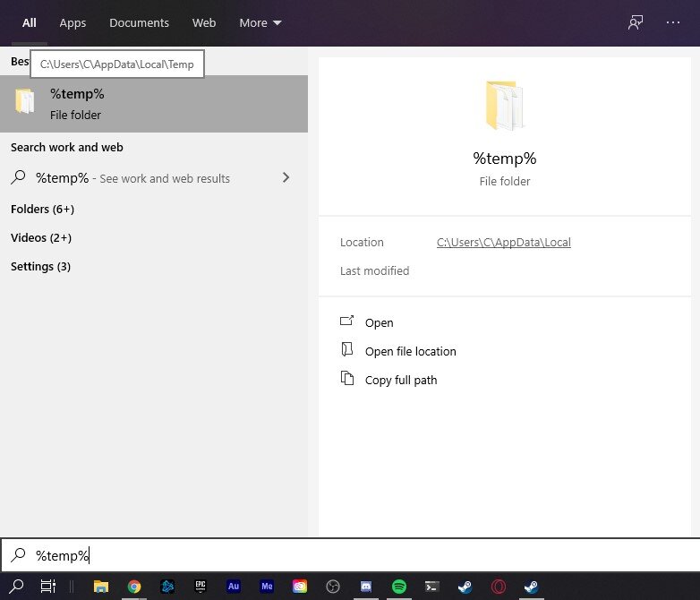Open the feedback icon in search header
700x600 pixels.
636,22
